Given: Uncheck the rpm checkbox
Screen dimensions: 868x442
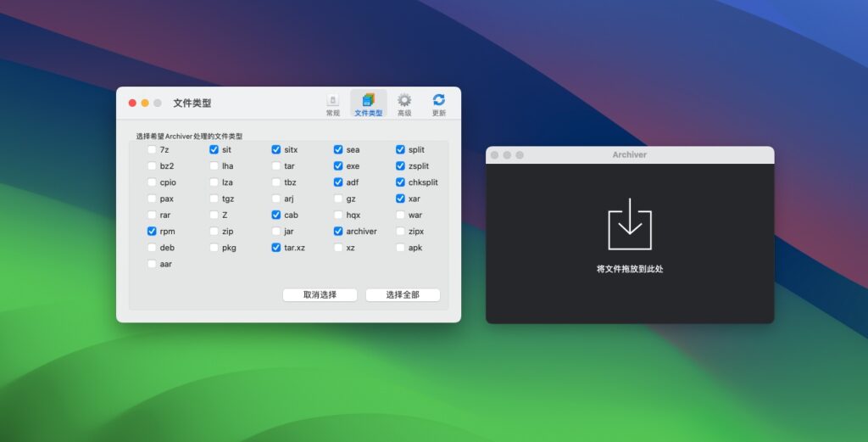Looking at the screenshot, I should point(152,231).
